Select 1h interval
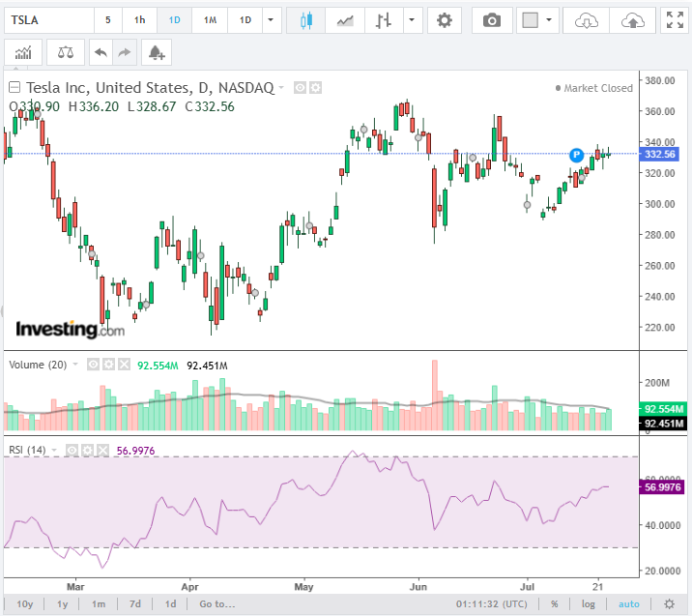 [x=139, y=20]
